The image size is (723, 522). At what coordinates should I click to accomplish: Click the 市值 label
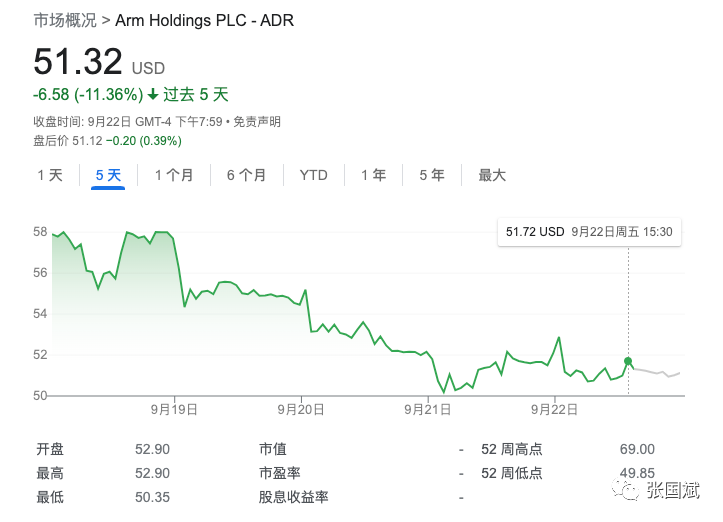coord(273,449)
